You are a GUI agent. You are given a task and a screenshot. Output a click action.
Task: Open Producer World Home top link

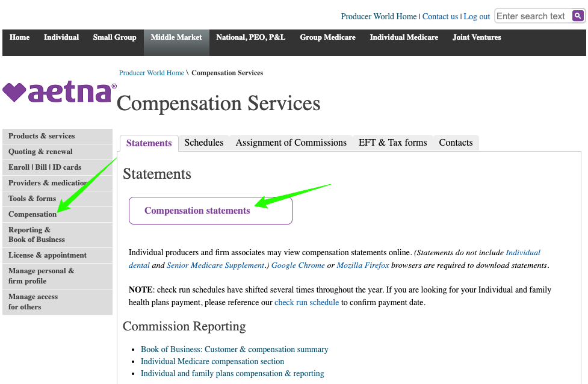click(x=379, y=16)
